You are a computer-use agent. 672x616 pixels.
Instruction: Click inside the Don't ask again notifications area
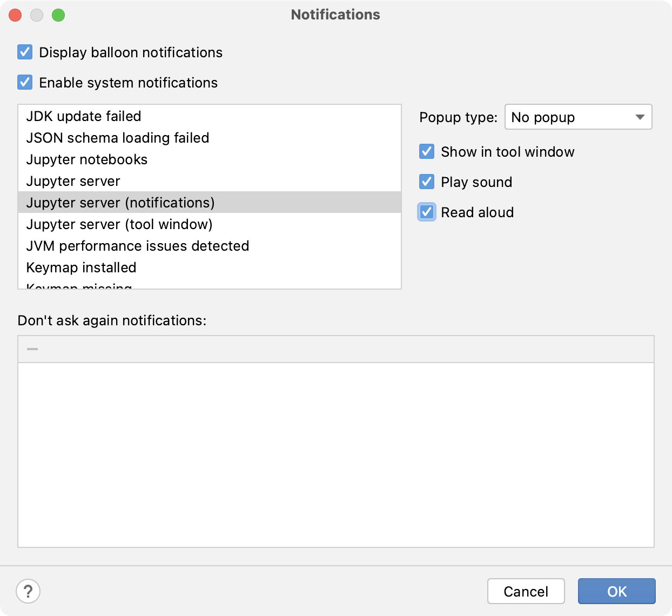click(336, 454)
